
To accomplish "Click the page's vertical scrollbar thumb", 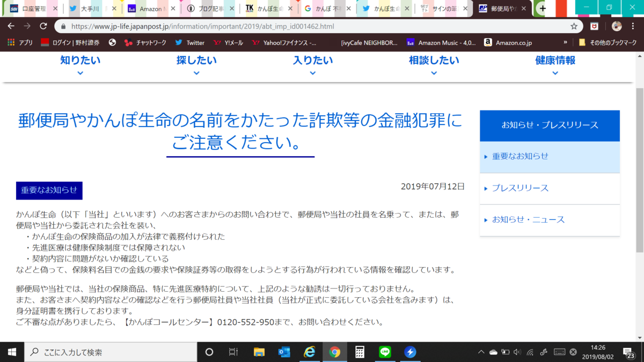I will coord(639,169).
